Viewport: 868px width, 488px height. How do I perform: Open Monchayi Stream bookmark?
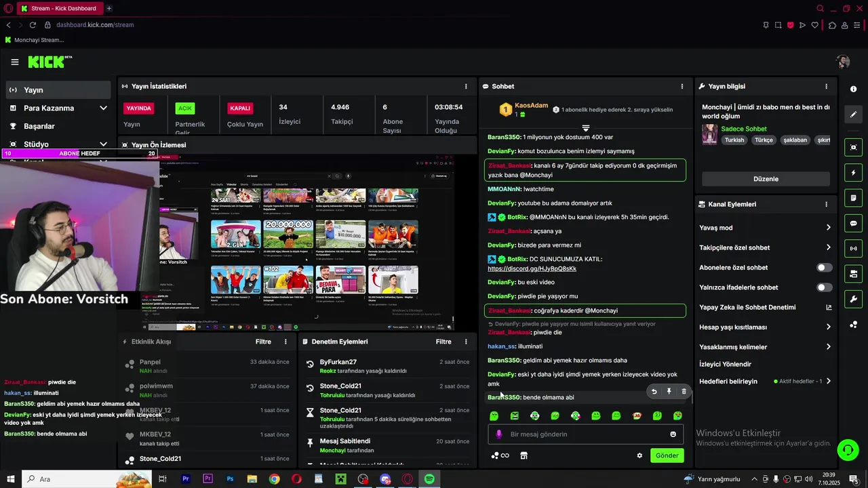34,40
